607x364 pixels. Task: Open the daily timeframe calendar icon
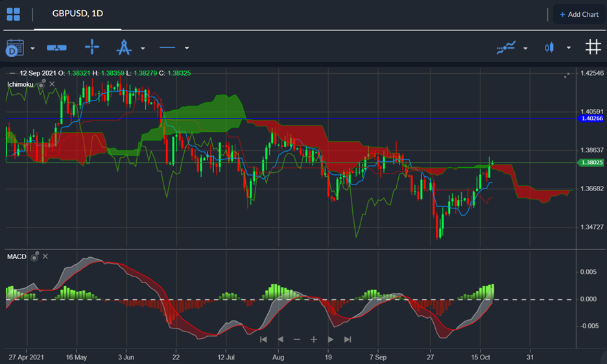(x=15, y=47)
